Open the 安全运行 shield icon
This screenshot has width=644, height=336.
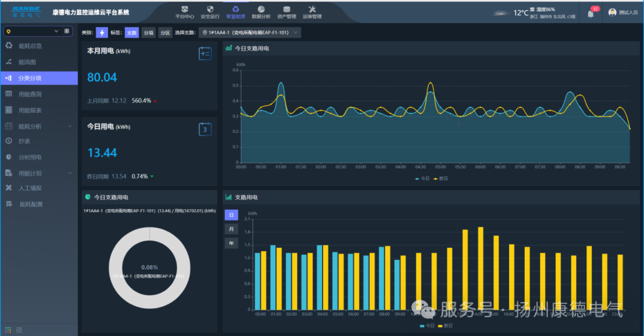(x=210, y=10)
